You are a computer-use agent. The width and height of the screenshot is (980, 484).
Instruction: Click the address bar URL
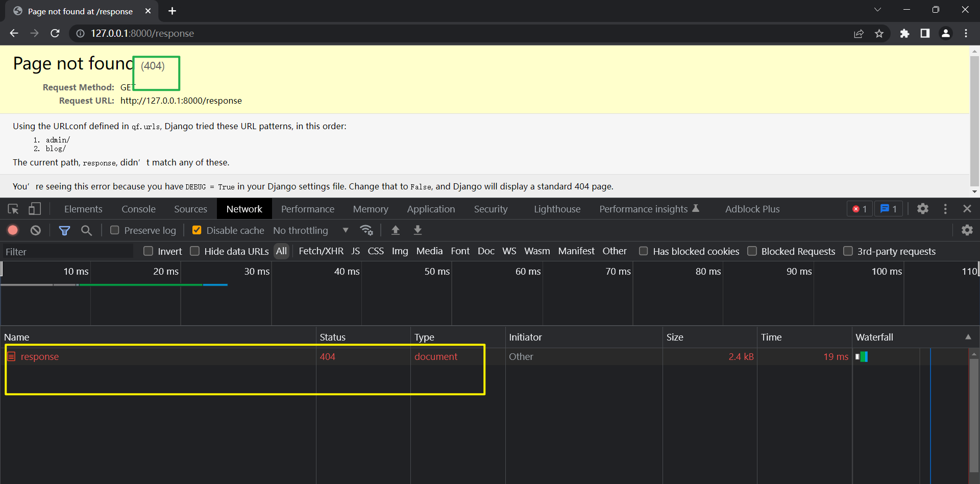click(x=142, y=33)
